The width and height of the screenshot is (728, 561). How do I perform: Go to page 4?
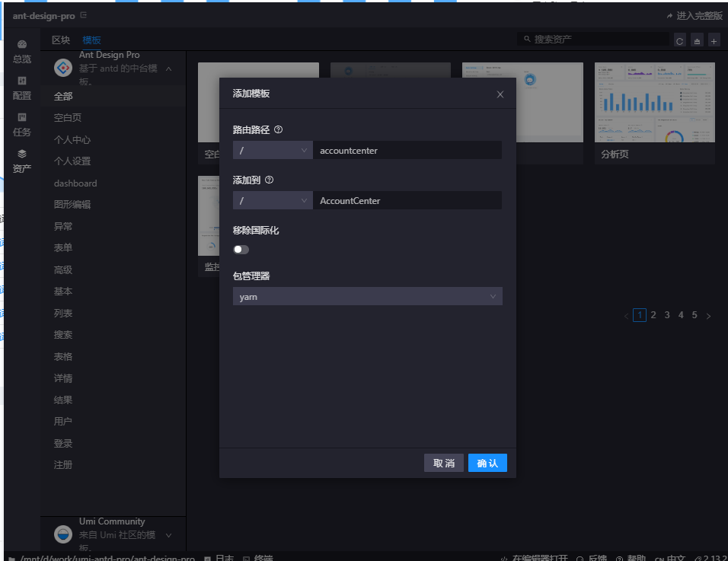click(x=681, y=315)
